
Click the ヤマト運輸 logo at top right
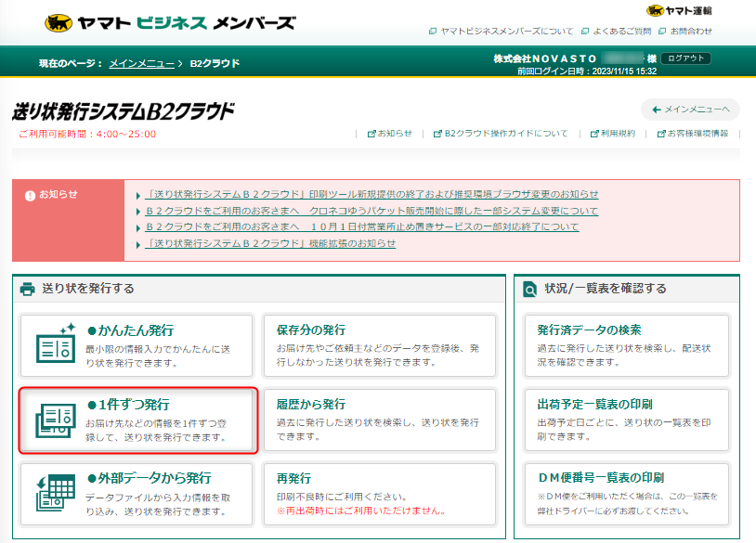point(679,10)
